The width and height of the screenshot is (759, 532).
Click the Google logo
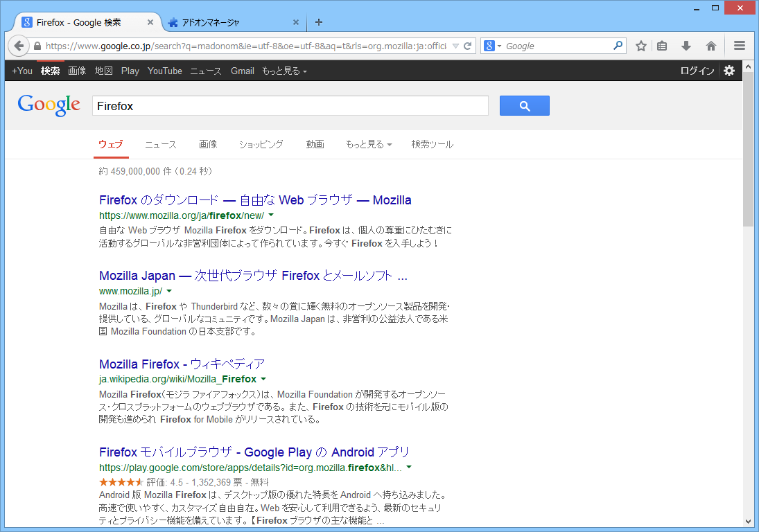point(49,105)
